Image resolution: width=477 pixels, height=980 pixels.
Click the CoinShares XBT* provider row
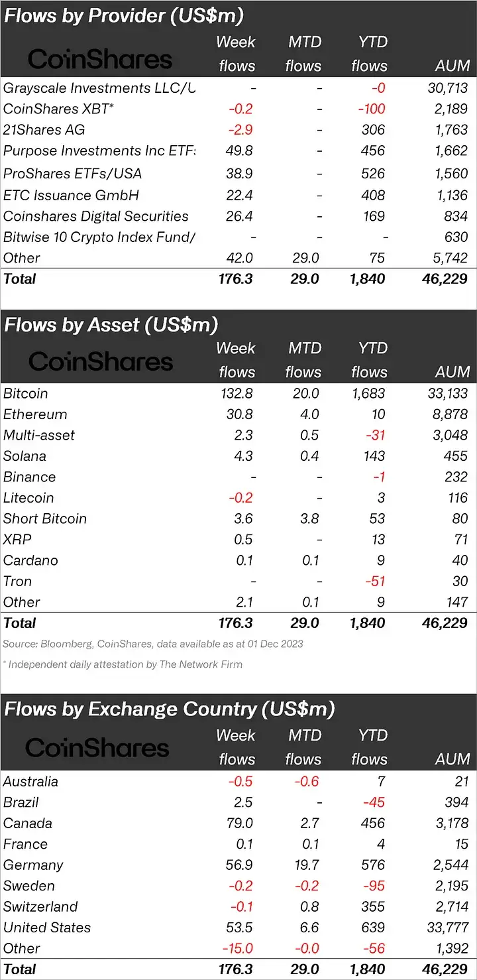point(238,109)
